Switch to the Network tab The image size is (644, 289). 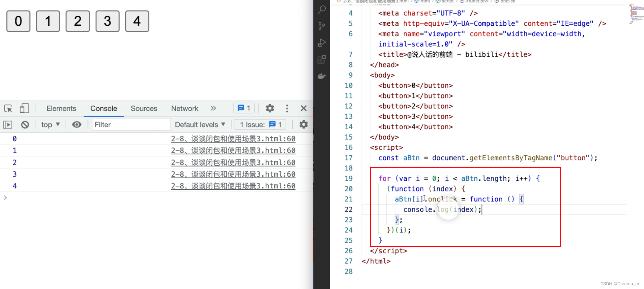(185, 108)
